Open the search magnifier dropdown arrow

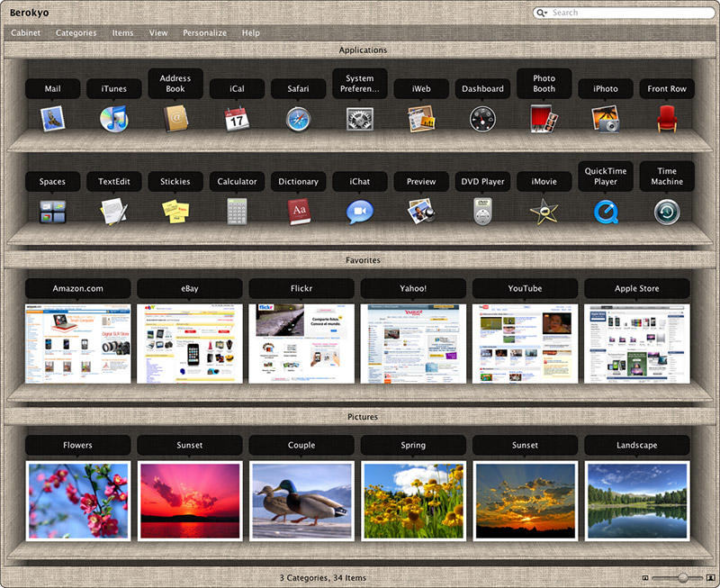(543, 13)
